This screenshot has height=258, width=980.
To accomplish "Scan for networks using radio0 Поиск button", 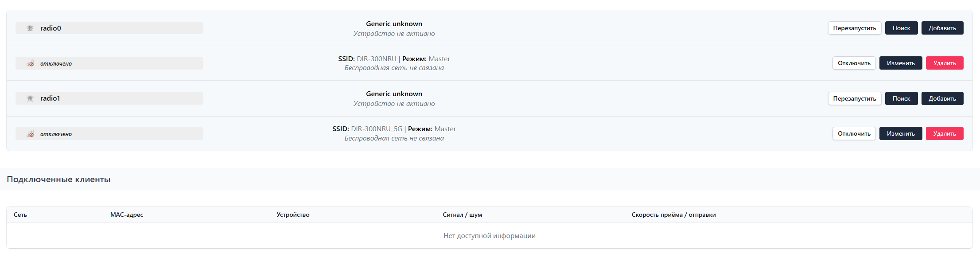I will point(901,28).
